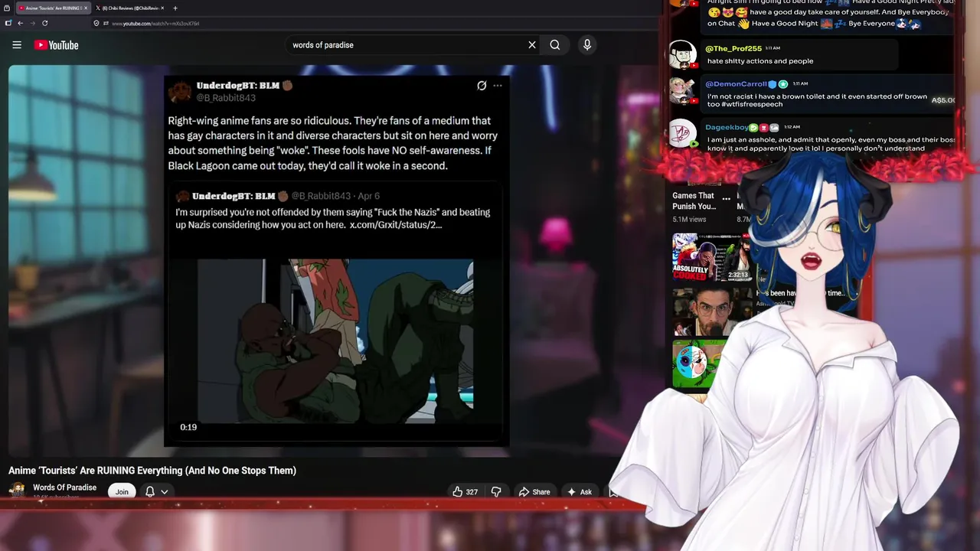Image resolution: width=980 pixels, height=551 pixels.
Task: Click the 0:19 video timestamp in tweet
Action: click(188, 427)
